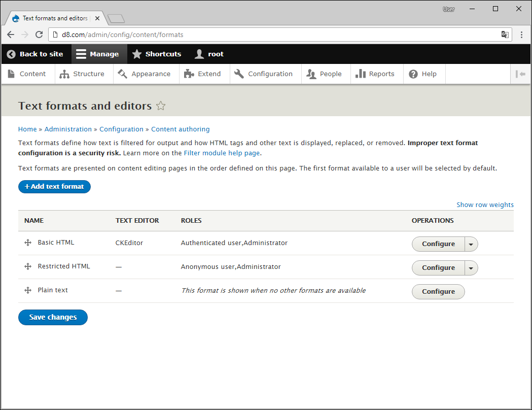The height and width of the screenshot is (410, 532).
Task: Click the Plain text row drag handle
Action: coord(28,290)
